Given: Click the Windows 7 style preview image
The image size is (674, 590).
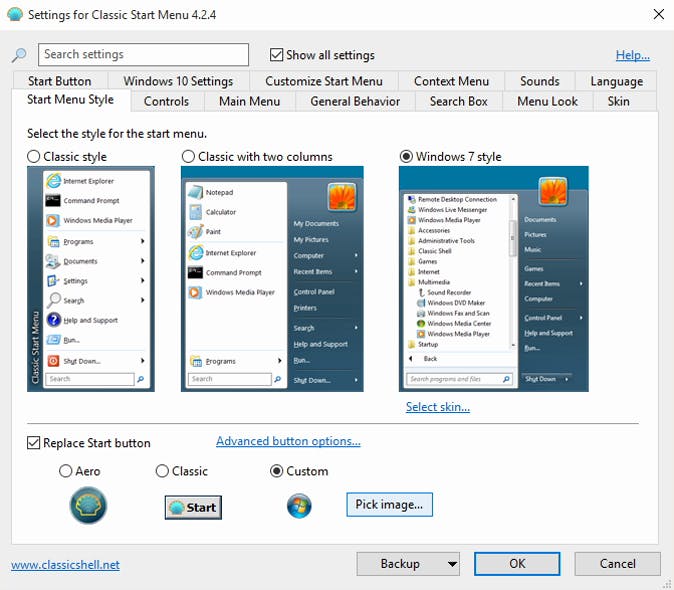Looking at the screenshot, I should pyautogui.click(x=493, y=279).
